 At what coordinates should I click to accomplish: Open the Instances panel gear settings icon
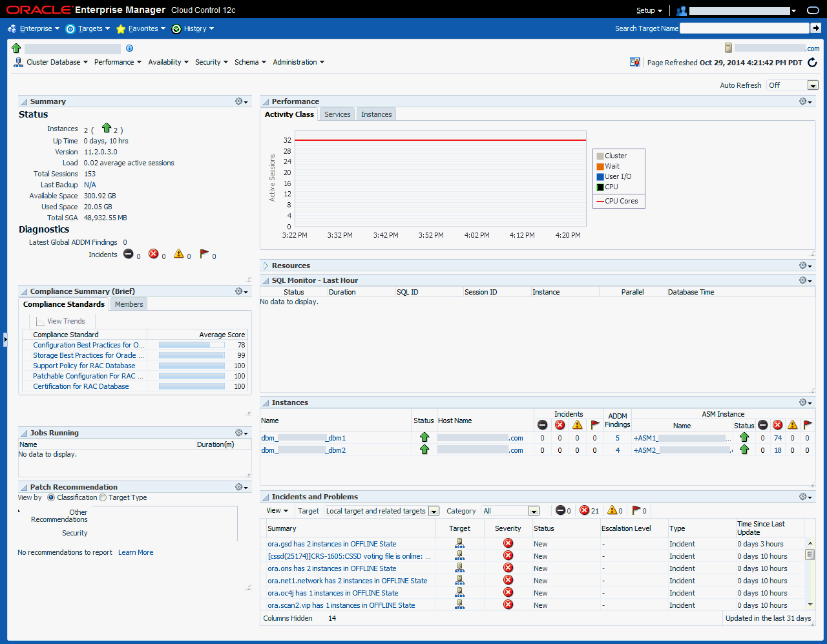(x=806, y=402)
